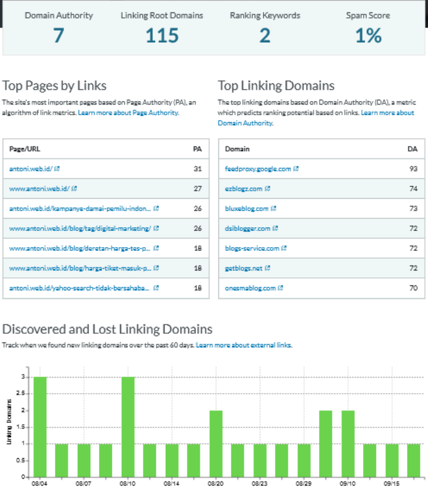Open external icon next to getblogs.net
This screenshot has height=504, width=428.
[267, 268]
